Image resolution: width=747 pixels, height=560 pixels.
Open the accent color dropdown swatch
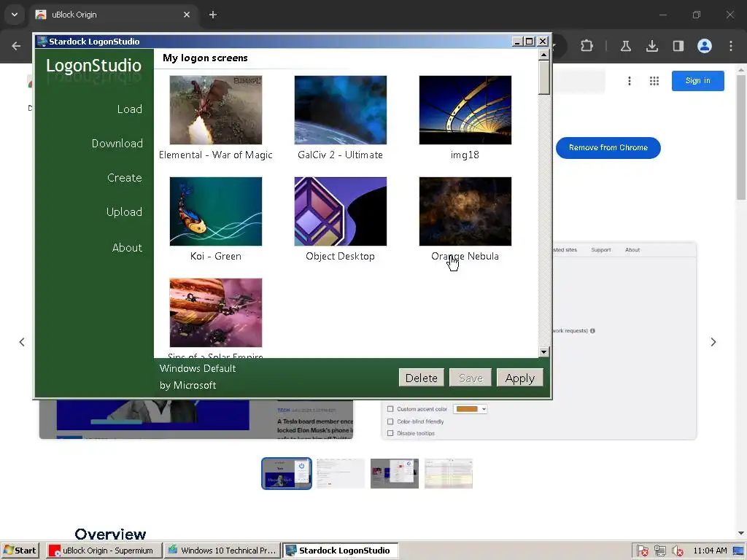point(470,409)
